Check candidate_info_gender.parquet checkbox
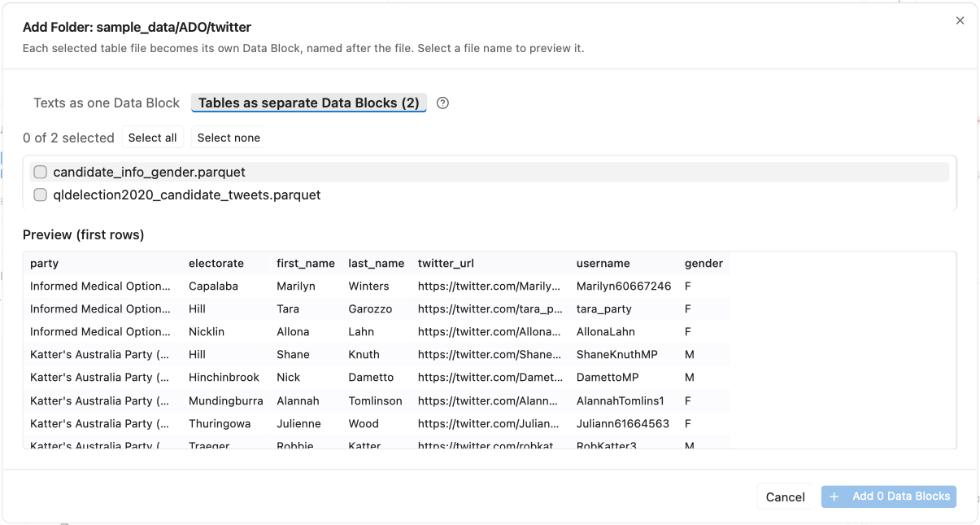 40,173
